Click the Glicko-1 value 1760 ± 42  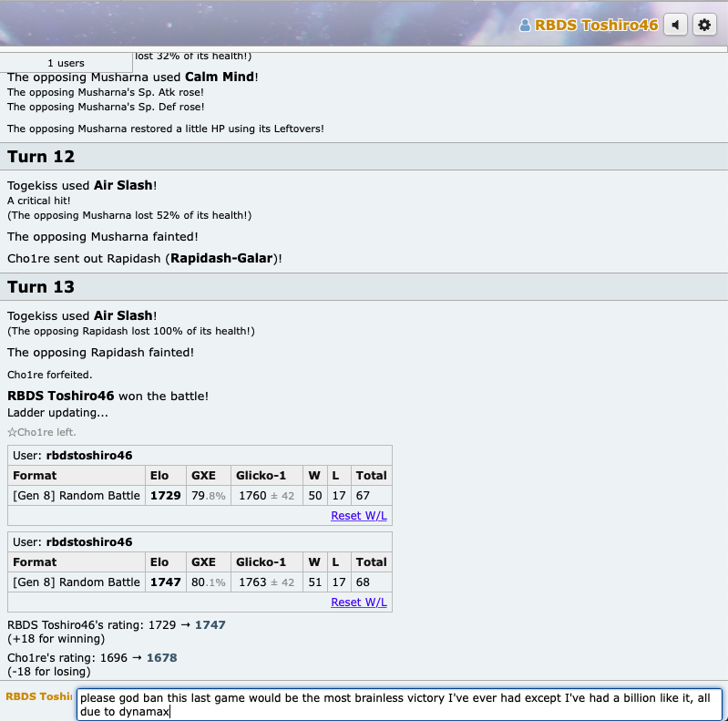[266, 496]
